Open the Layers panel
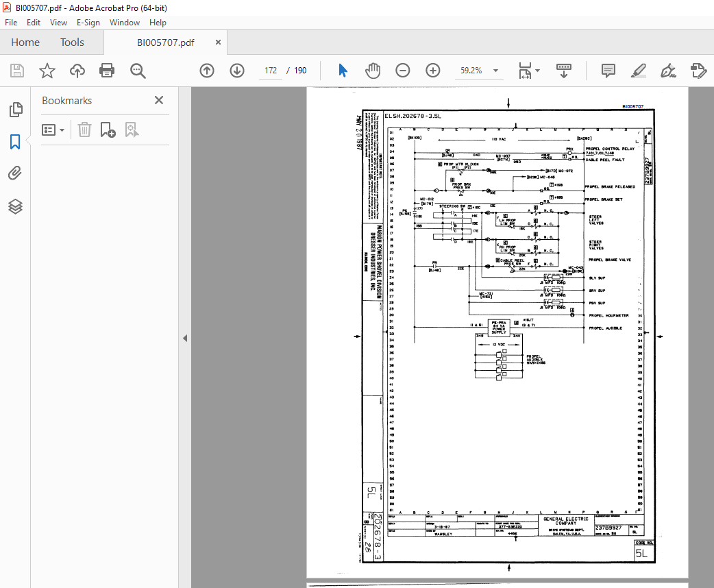714x588 pixels. [15, 207]
